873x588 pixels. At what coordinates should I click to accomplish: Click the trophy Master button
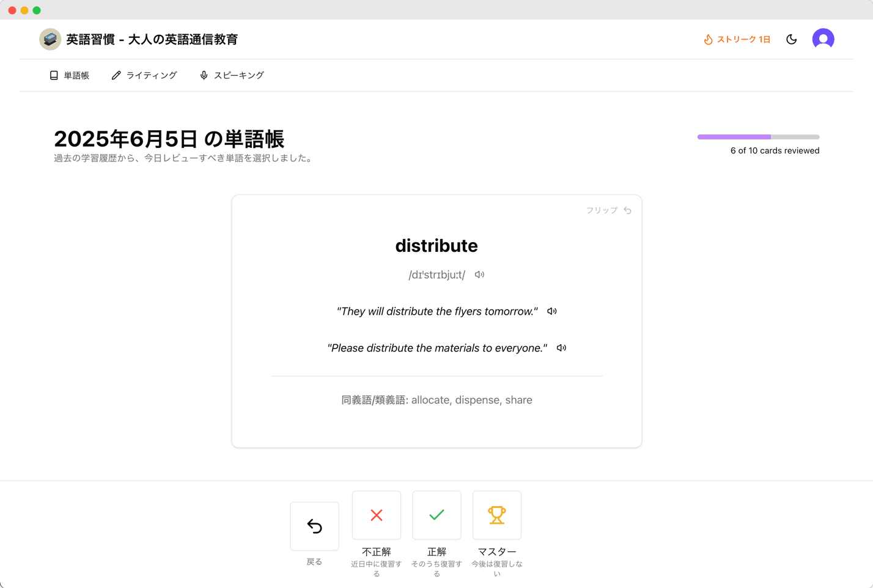[x=496, y=515]
